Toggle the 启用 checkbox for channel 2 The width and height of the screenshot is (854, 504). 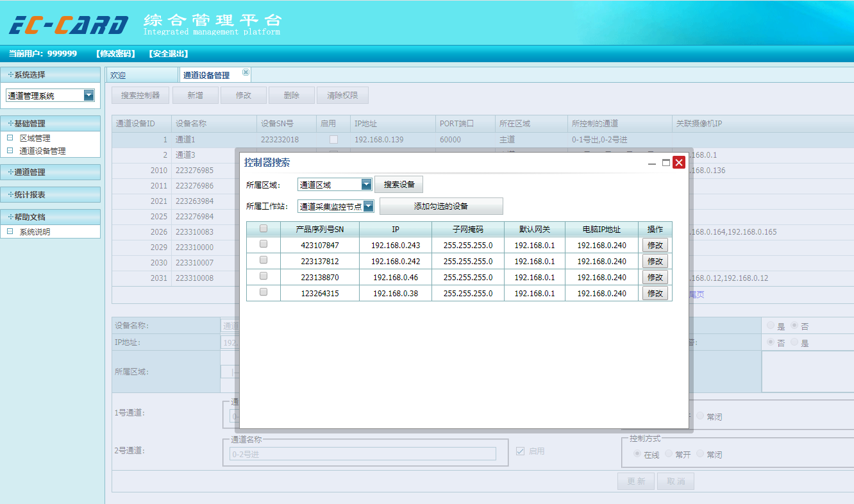tap(521, 451)
